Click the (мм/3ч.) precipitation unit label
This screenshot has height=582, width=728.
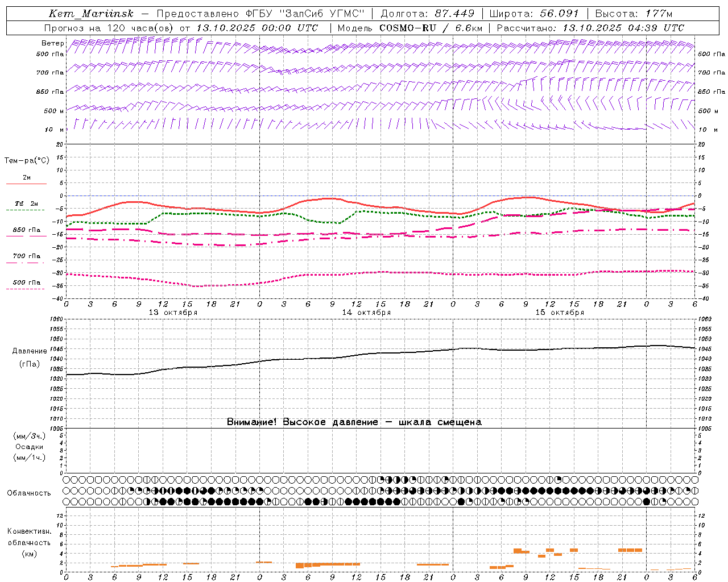tap(30, 436)
